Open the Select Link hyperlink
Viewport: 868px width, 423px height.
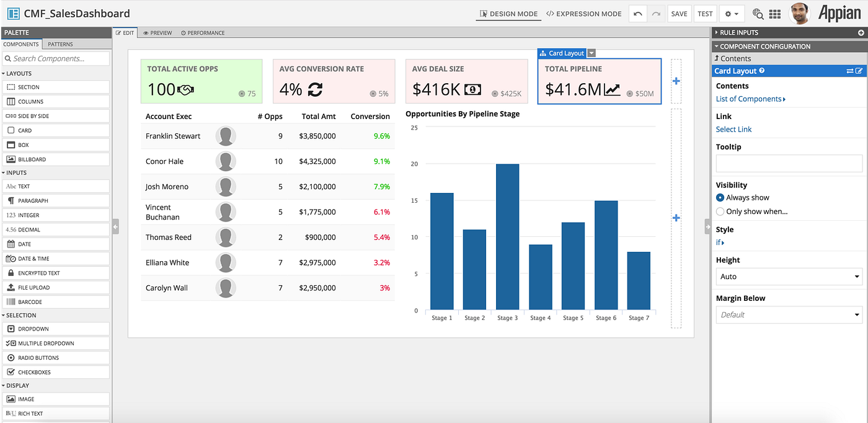(733, 129)
